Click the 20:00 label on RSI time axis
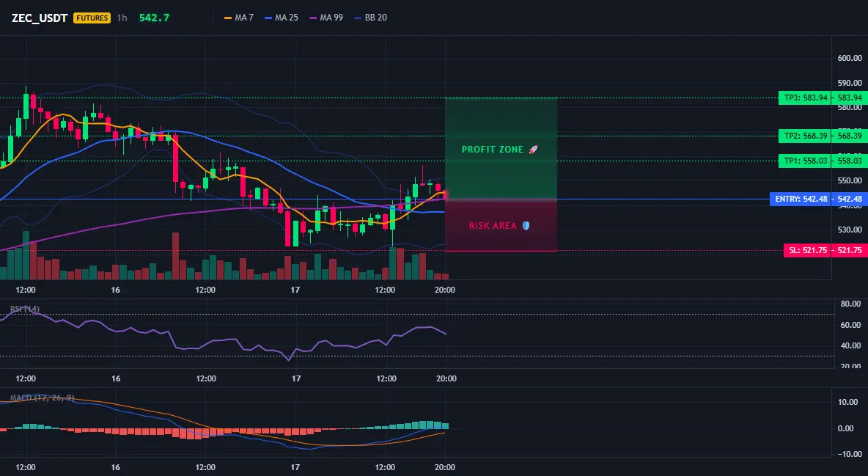The height and width of the screenshot is (476, 868). (x=446, y=378)
